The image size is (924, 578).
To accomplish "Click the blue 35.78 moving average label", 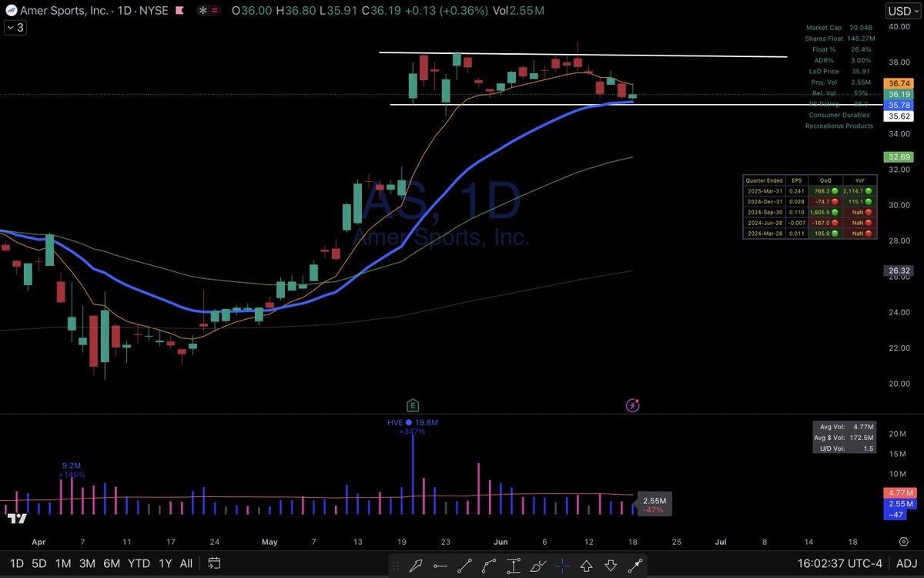I will (x=900, y=105).
